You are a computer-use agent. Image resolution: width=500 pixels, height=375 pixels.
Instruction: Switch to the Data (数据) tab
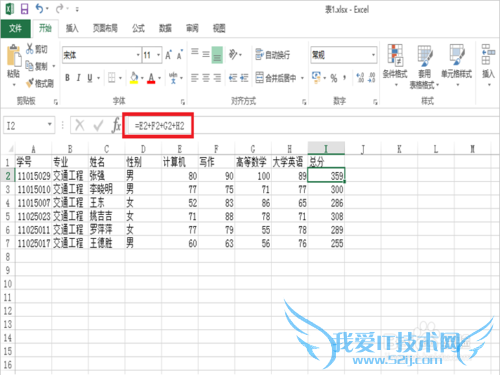click(165, 28)
